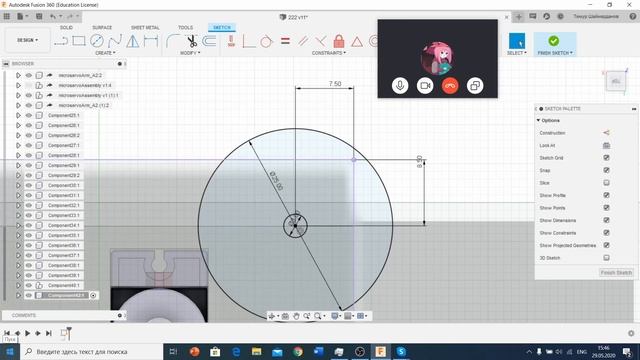Switch to the SHEET METAL tab
The height and width of the screenshot is (360, 640).
tap(145, 27)
